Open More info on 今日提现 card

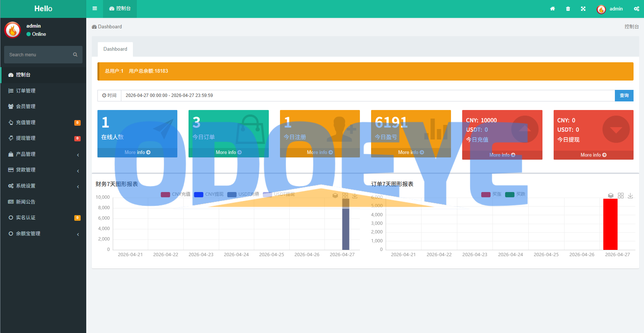click(x=594, y=155)
